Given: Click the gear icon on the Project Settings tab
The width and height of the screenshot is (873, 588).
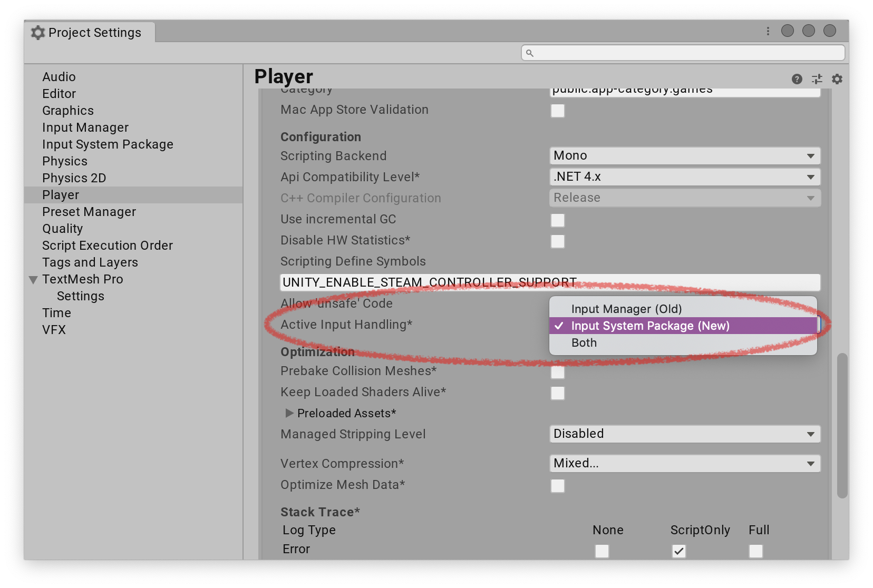Looking at the screenshot, I should pyautogui.click(x=37, y=32).
